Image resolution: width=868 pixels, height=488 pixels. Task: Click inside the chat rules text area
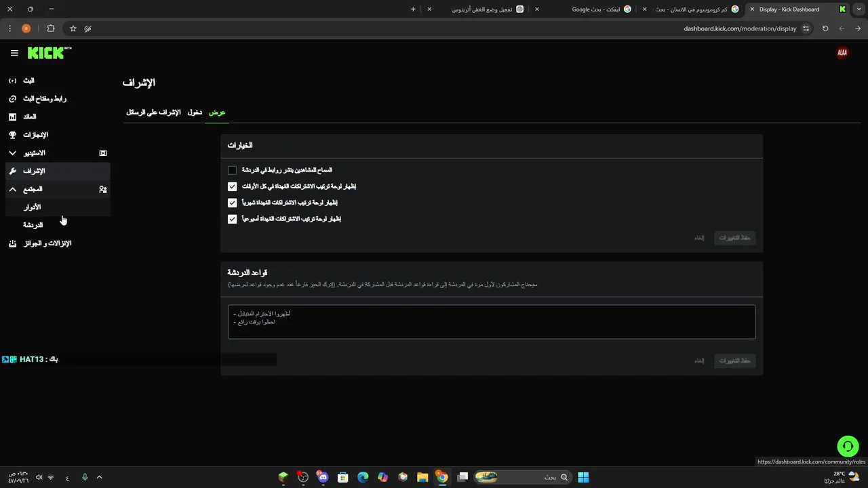coord(492,322)
